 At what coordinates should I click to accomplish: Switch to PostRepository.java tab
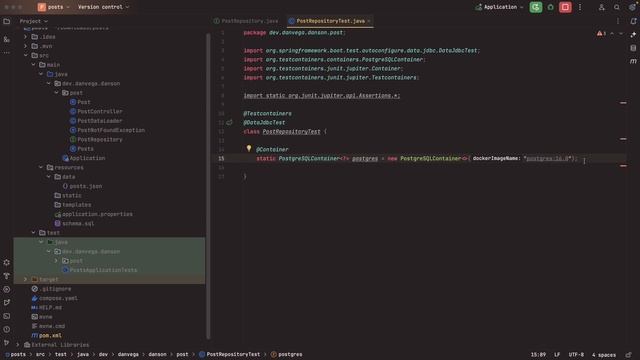(246, 21)
